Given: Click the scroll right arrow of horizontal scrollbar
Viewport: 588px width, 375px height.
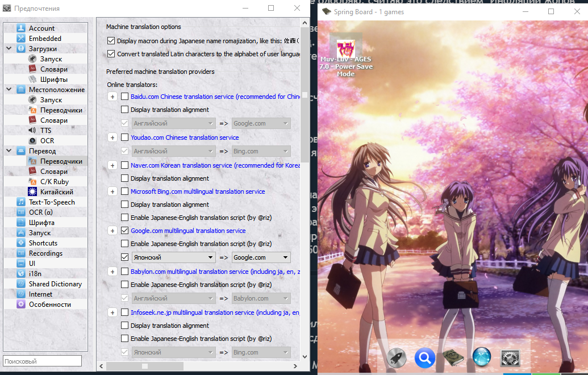Looking at the screenshot, I should click(295, 366).
